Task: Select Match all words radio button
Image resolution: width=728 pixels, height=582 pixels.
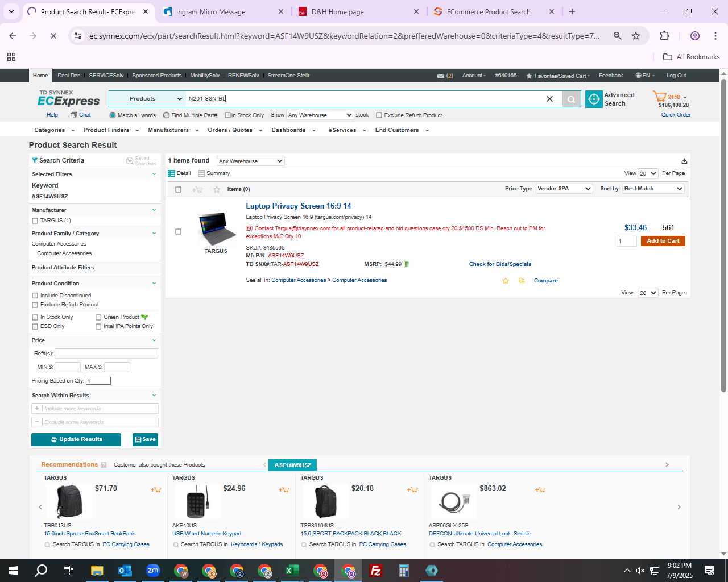Action: click(113, 115)
